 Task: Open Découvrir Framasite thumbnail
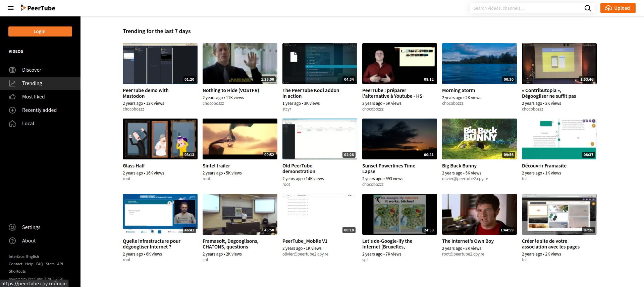coord(559,139)
